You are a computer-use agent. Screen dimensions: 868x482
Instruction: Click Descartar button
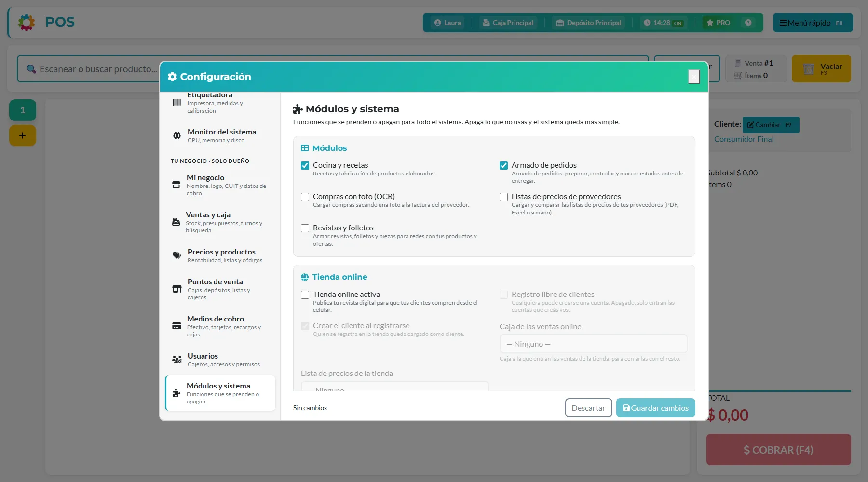pyautogui.click(x=588, y=408)
